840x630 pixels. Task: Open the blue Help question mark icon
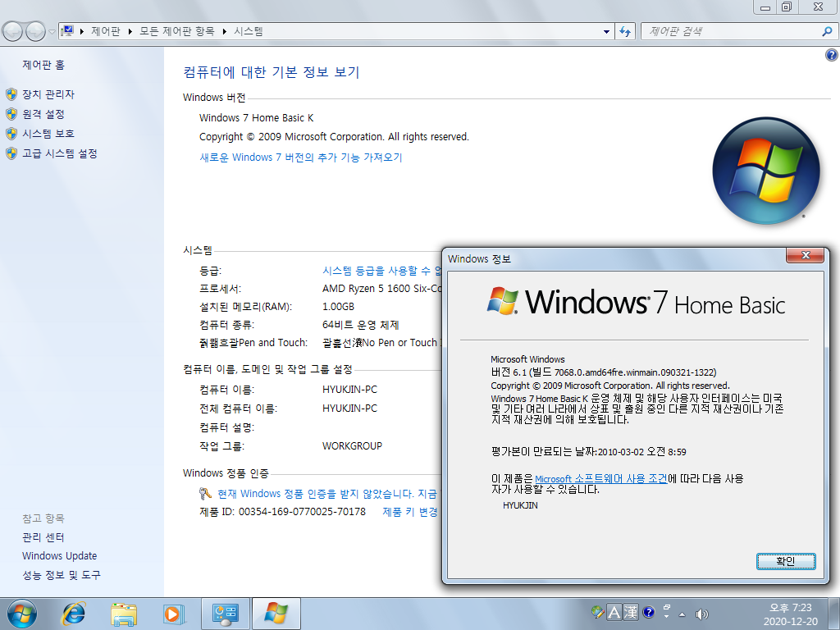(831, 55)
